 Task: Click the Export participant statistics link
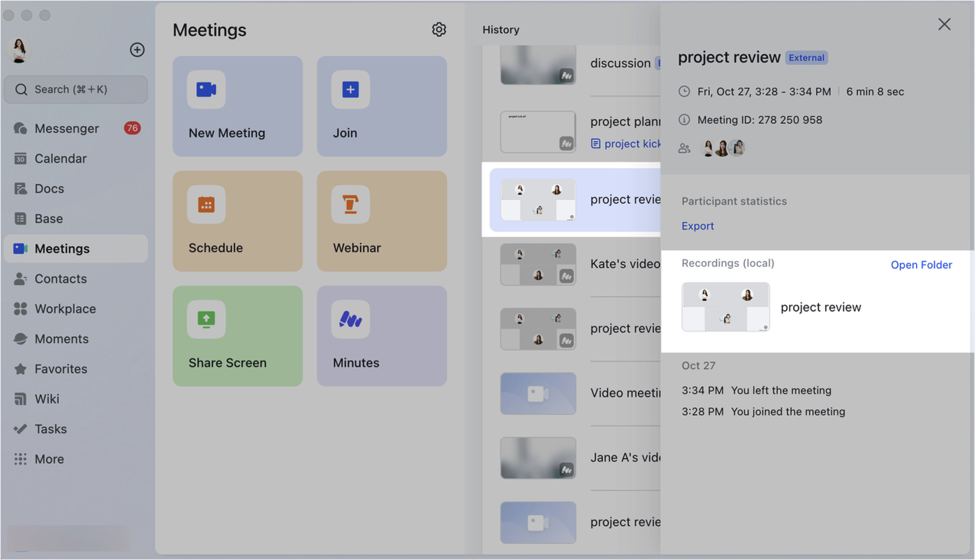pos(697,226)
